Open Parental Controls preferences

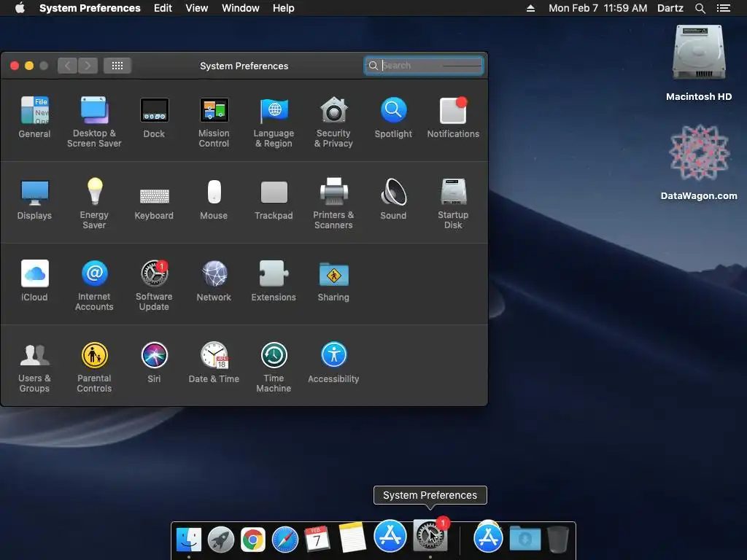tap(94, 367)
